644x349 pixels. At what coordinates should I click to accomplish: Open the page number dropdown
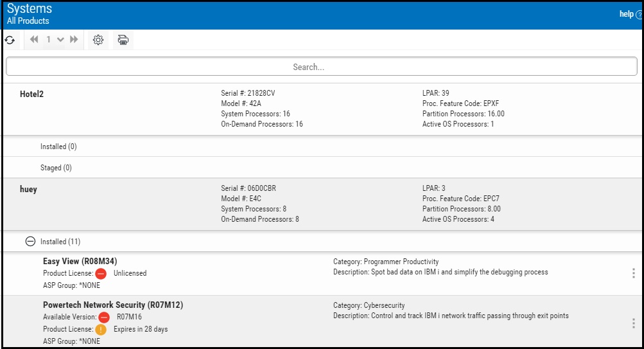pos(55,40)
